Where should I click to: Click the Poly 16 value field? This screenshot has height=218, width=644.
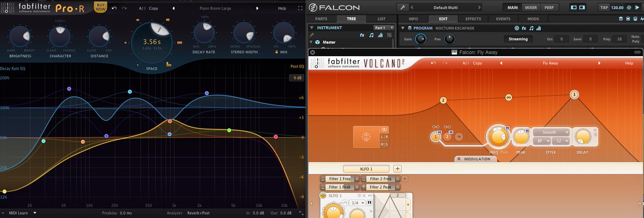619,39
